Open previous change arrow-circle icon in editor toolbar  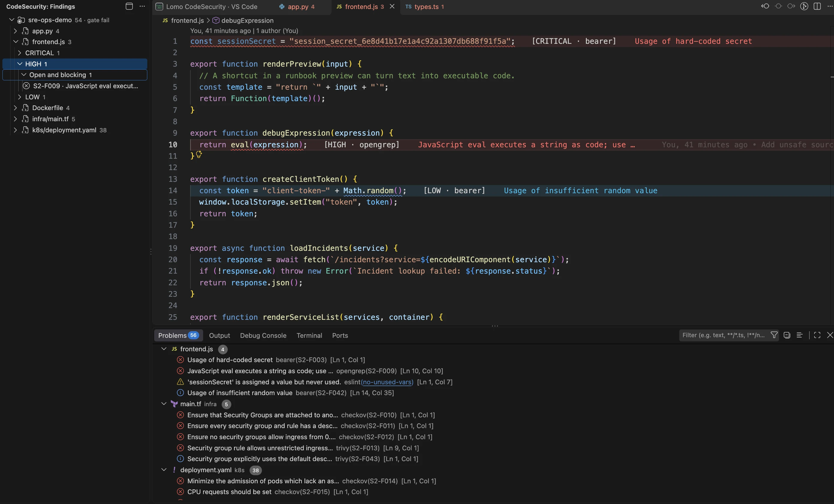click(765, 6)
